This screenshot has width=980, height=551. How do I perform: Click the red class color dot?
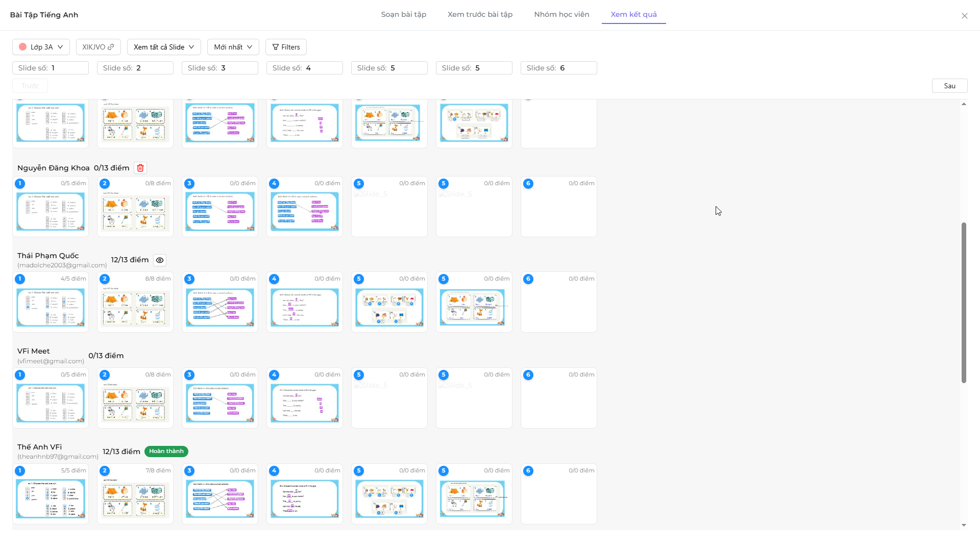(22, 47)
